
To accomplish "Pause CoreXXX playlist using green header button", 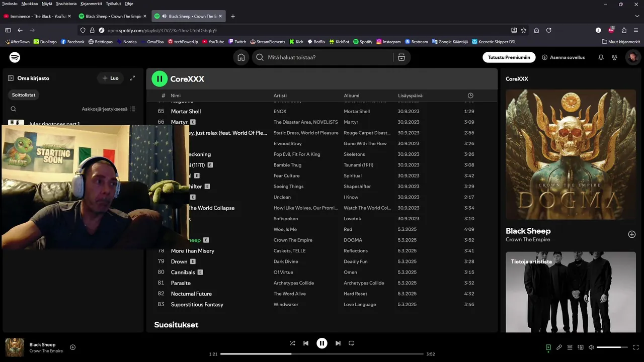I will coord(159,78).
